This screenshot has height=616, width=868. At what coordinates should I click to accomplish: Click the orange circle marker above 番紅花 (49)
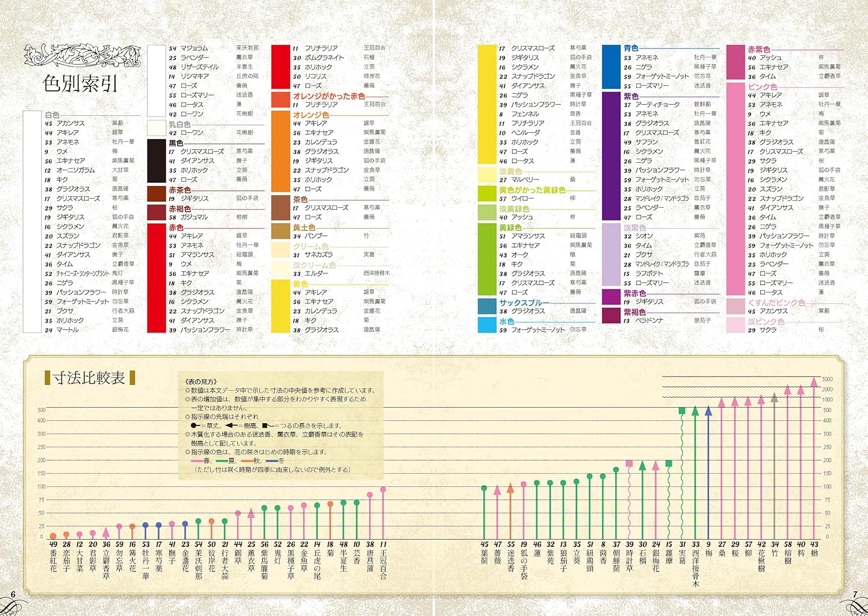(53, 536)
